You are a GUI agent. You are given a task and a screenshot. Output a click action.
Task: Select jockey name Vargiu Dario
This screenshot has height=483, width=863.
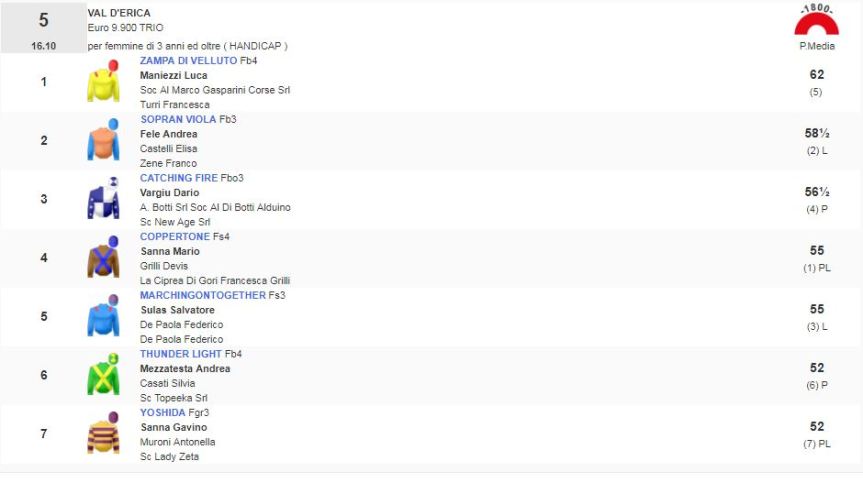tap(169, 193)
